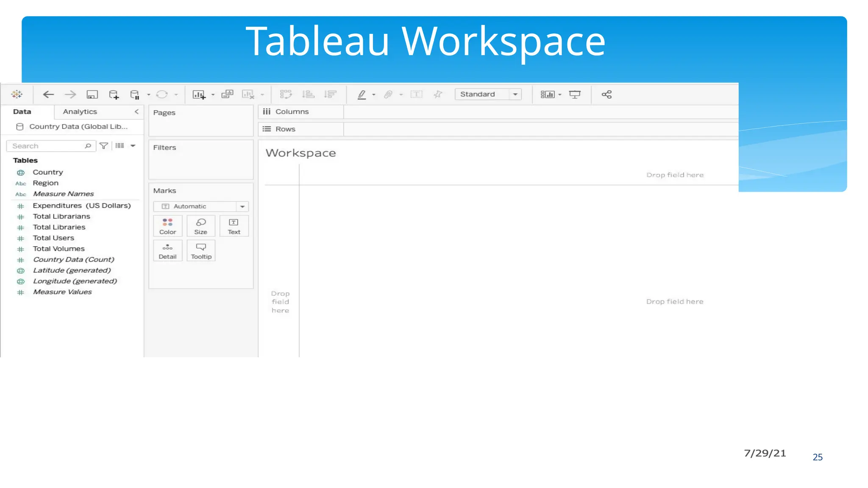Toggle show mark labels icon
Screen dimensions: 868x488
pos(416,94)
